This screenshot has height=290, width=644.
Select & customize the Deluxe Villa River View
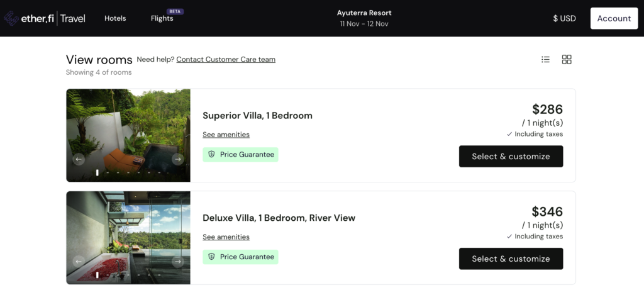(511, 259)
